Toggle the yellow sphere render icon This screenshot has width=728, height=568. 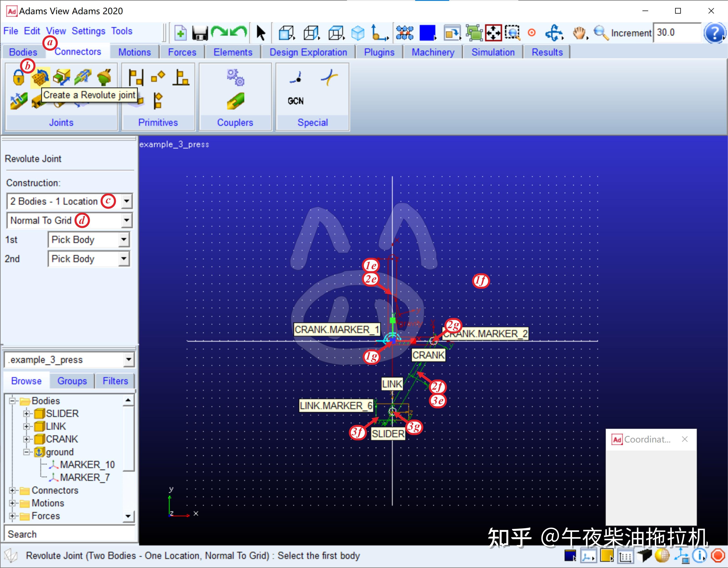(x=662, y=556)
